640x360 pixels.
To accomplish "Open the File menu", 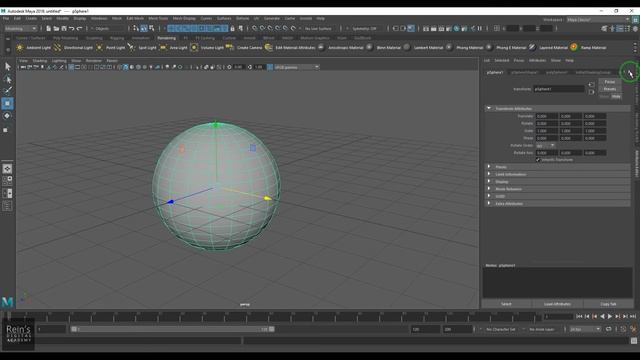I will 6,18.
